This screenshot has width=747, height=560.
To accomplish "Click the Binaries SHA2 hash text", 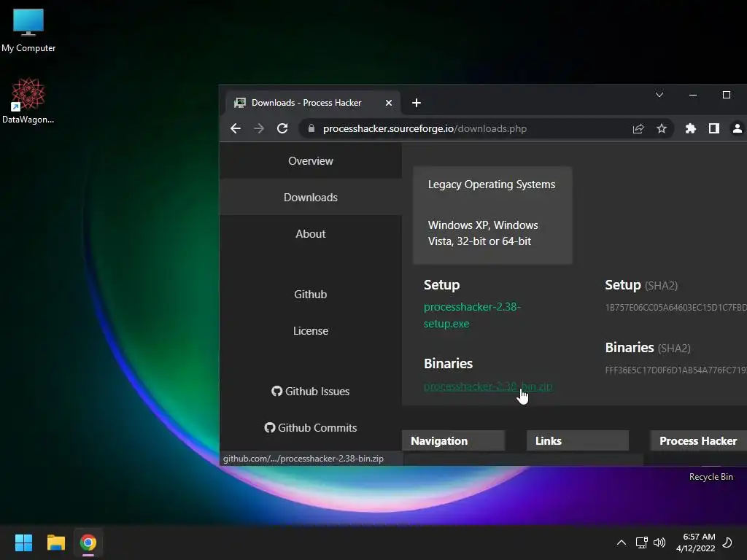I will click(676, 370).
